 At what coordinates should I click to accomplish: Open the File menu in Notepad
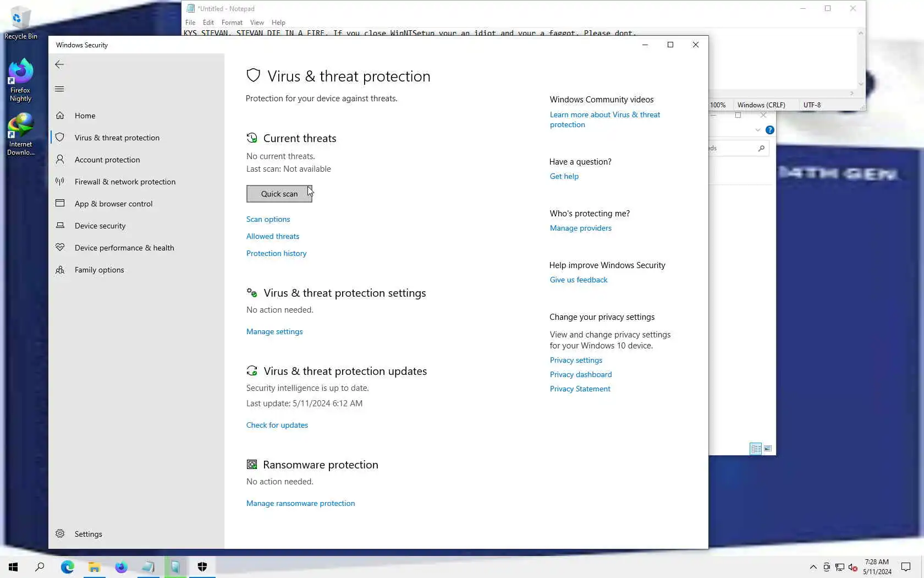click(190, 23)
